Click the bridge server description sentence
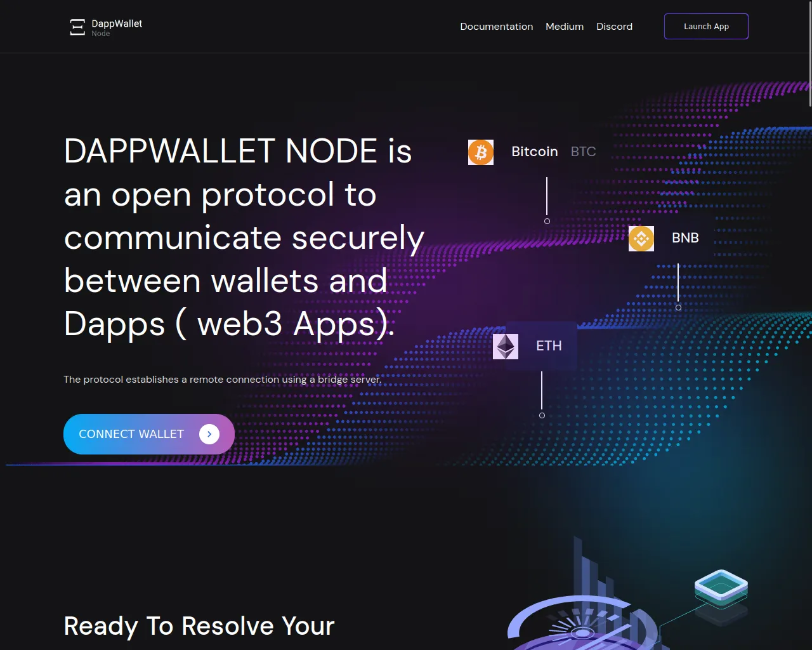The height and width of the screenshot is (650, 812). [x=223, y=380]
